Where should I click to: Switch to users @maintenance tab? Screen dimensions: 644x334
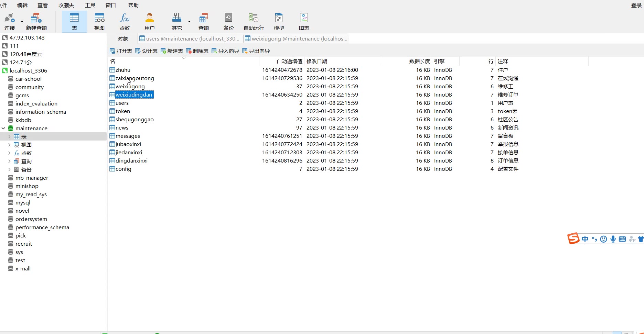[x=190, y=38]
